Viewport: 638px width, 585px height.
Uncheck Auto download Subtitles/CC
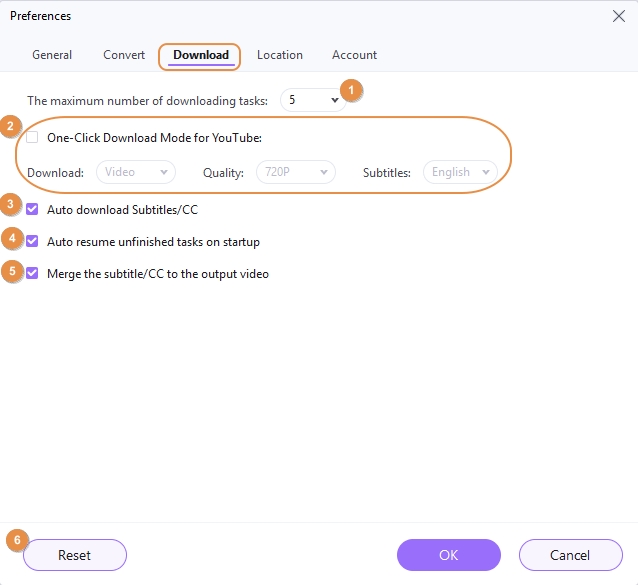point(33,209)
